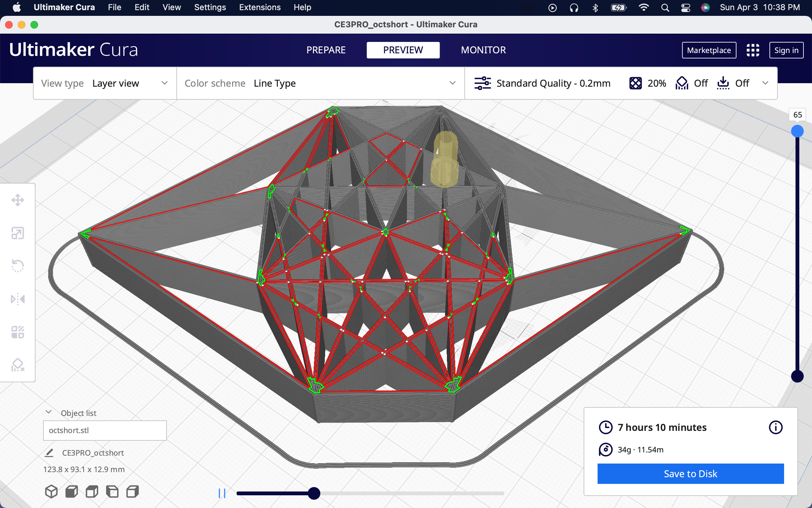Expand the print settings panel chevron
Image resolution: width=812 pixels, height=508 pixels.
[765, 83]
